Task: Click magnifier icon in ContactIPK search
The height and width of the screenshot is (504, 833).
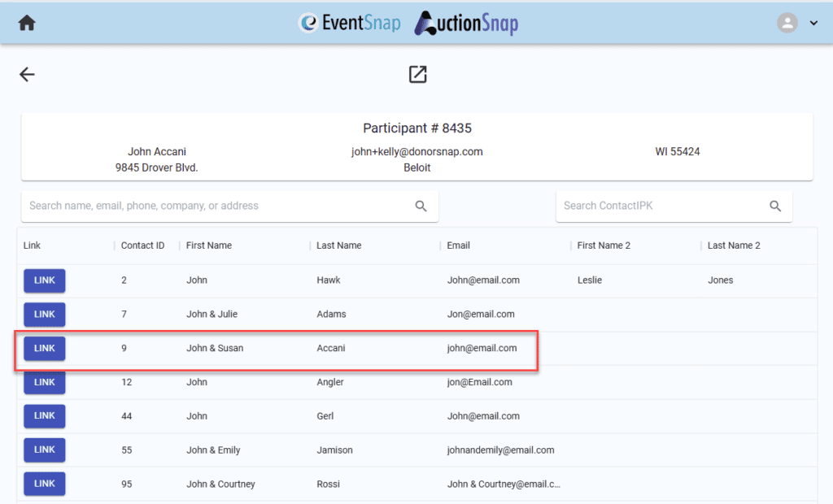Action: pos(775,206)
